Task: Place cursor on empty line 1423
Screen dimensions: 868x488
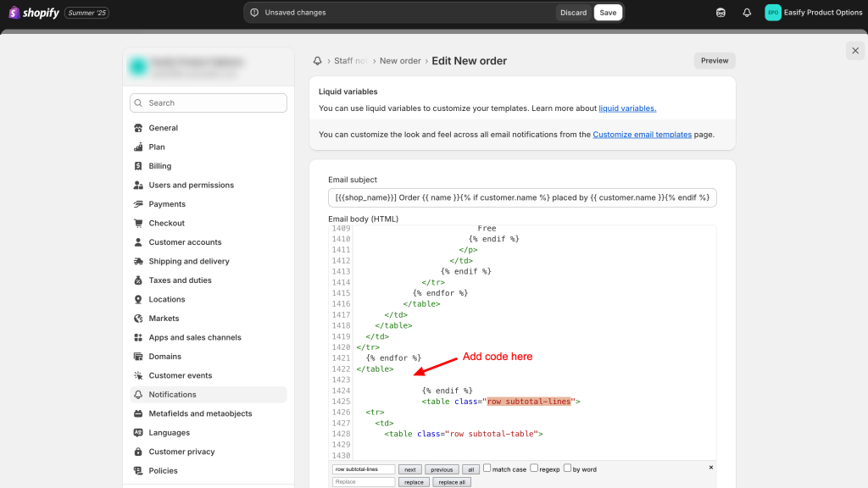Action: [534, 380]
